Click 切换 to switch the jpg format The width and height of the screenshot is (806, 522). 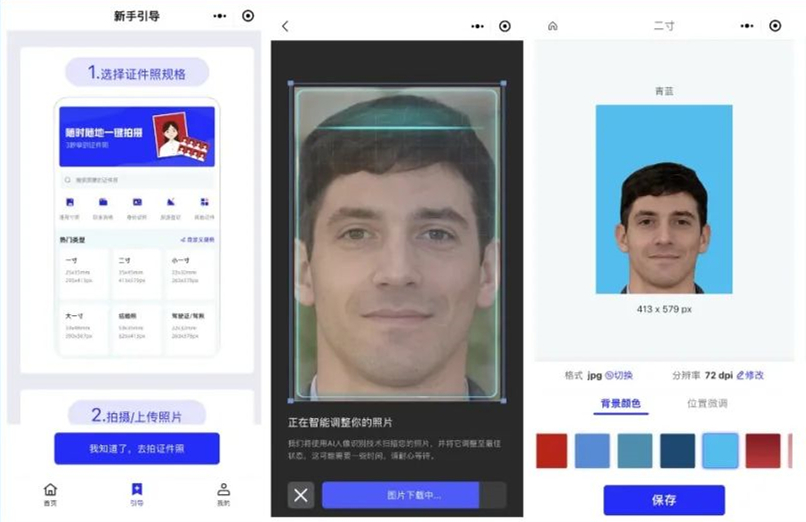pos(618,376)
